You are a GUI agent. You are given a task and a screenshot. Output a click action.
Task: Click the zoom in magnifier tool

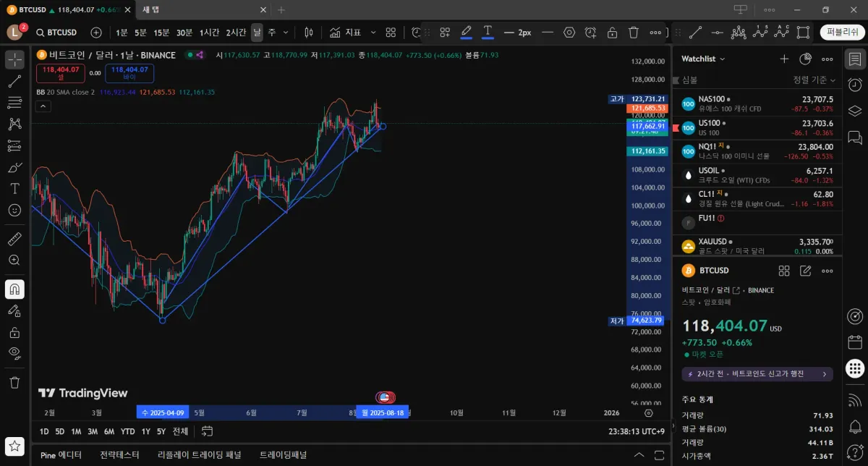click(14, 260)
